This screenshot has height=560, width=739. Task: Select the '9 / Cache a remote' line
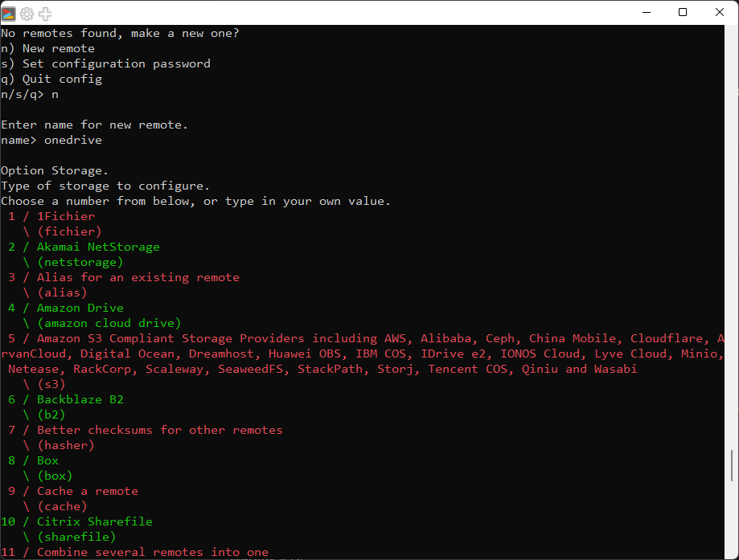pyautogui.click(x=73, y=491)
